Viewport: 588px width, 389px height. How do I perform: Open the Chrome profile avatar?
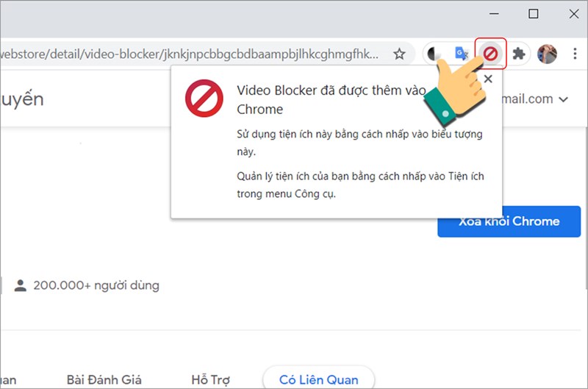pyautogui.click(x=547, y=54)
